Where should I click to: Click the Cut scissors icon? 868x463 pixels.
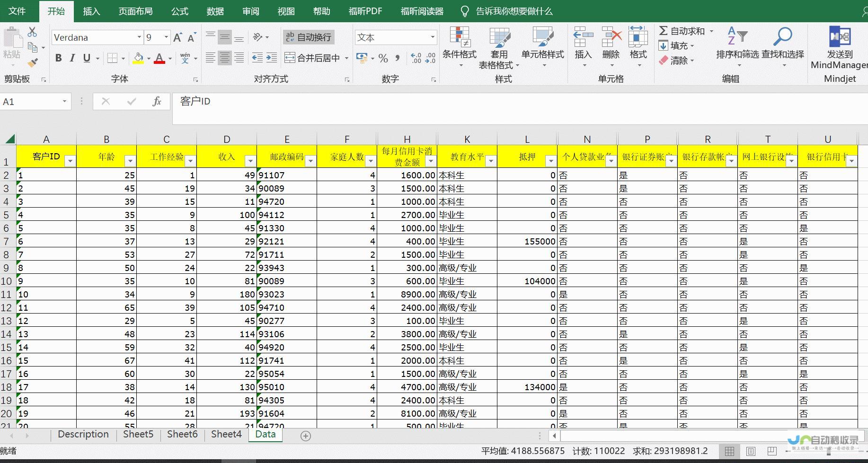click(x=32, y=32)
